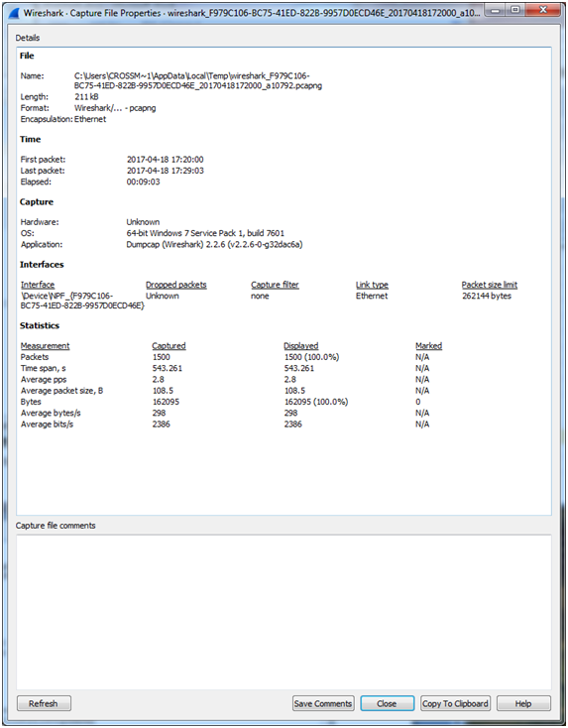Screen dimensions: 568x728
Task: Click the Packet size limit header
Action: [x=489, y=285]
